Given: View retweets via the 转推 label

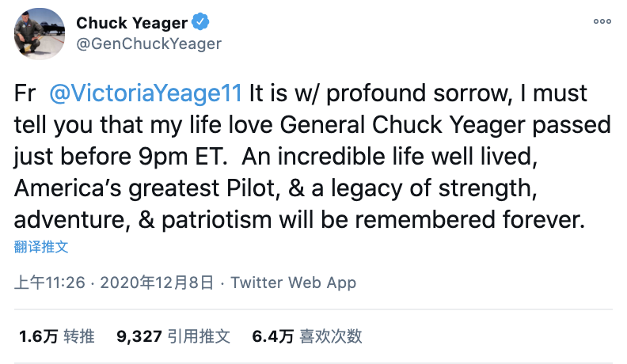Looking at the screenshot, I should click(x=79, y=336).
